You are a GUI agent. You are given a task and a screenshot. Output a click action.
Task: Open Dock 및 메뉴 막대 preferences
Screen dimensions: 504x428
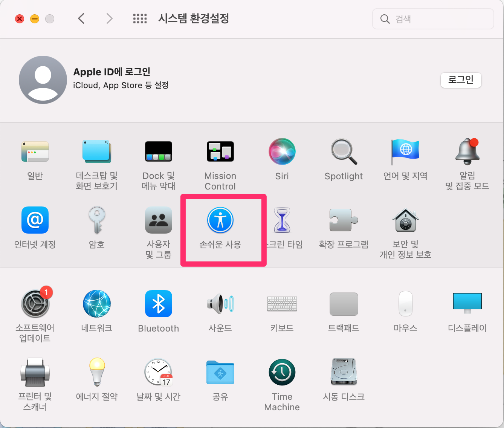tap(159, 151)
